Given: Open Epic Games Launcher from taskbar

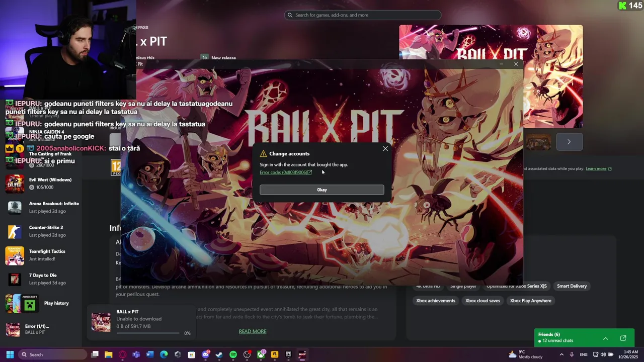Looking at the screenshot, I should coord(288,354).
